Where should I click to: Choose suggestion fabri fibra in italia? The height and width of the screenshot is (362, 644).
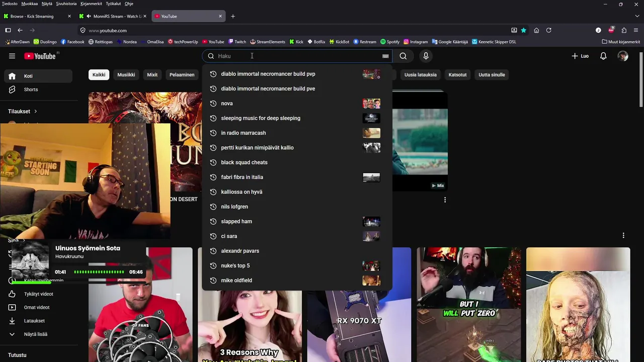297,177
